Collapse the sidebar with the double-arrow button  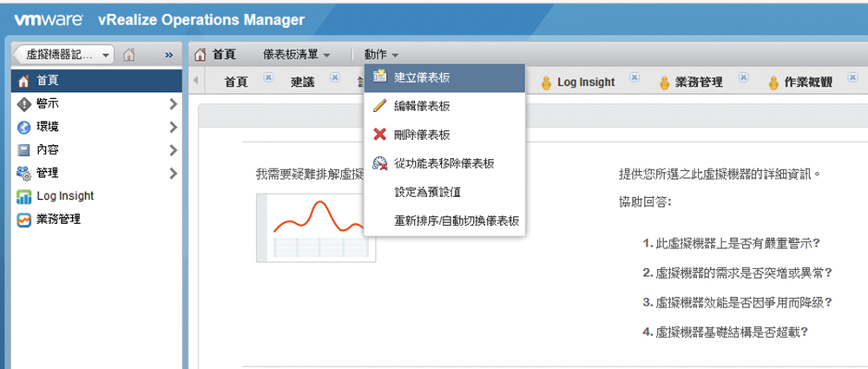click(169, 55)
